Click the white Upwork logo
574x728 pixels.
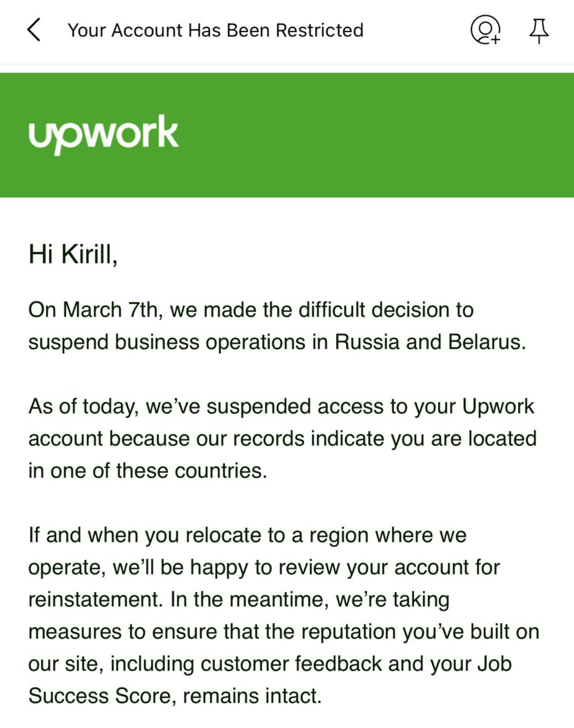(104, 133)
